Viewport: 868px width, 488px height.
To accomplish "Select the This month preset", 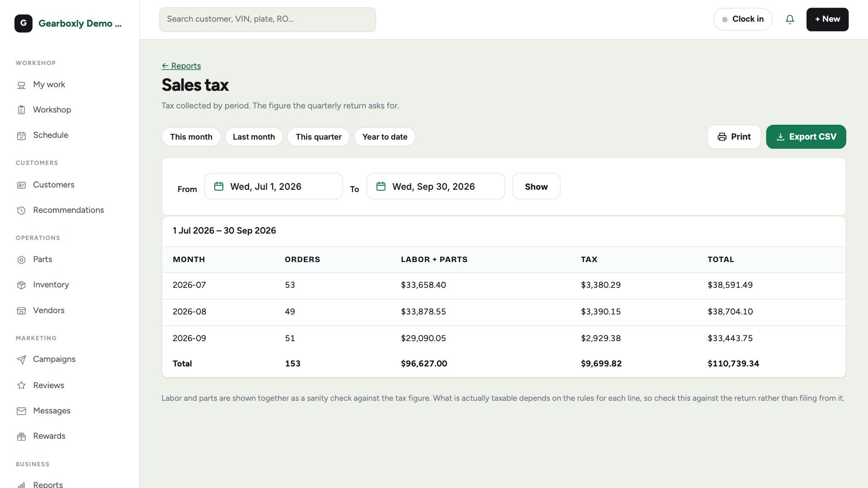I will pyautogui.click(x=191, y=137).
